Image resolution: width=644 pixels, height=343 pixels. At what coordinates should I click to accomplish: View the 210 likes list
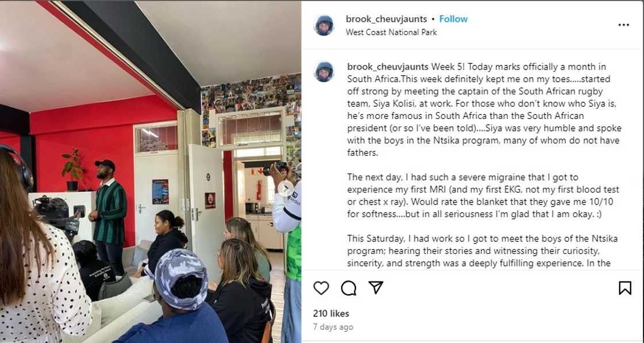coord(331,314)
